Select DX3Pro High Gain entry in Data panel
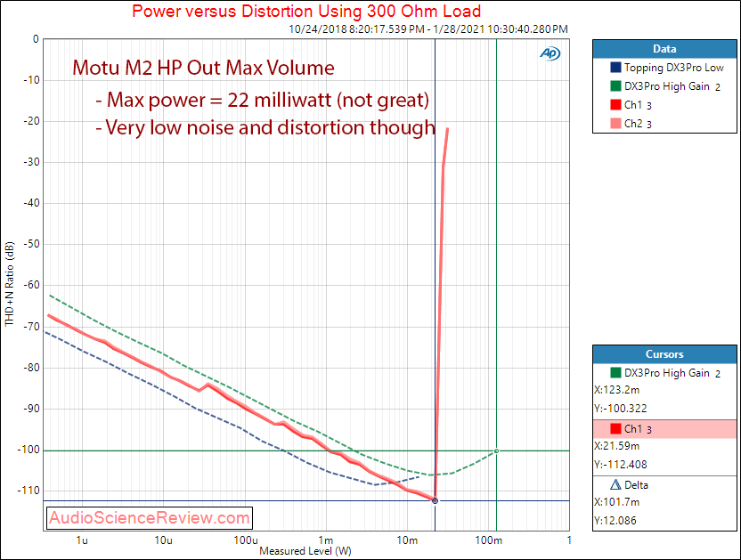 pyautogui.click(x=672, y=86)
